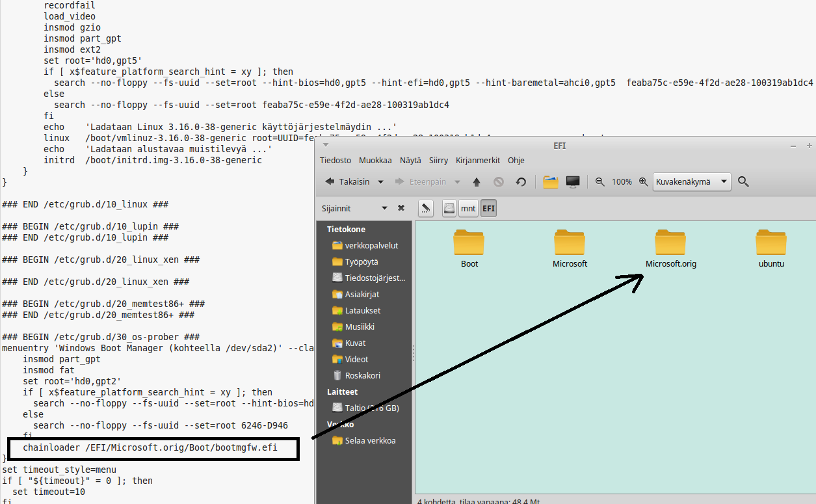This screenshot has height=504, width=816.
Task: Click the 'insmod gzio' line in the editor
Action: tap(72, 27)
